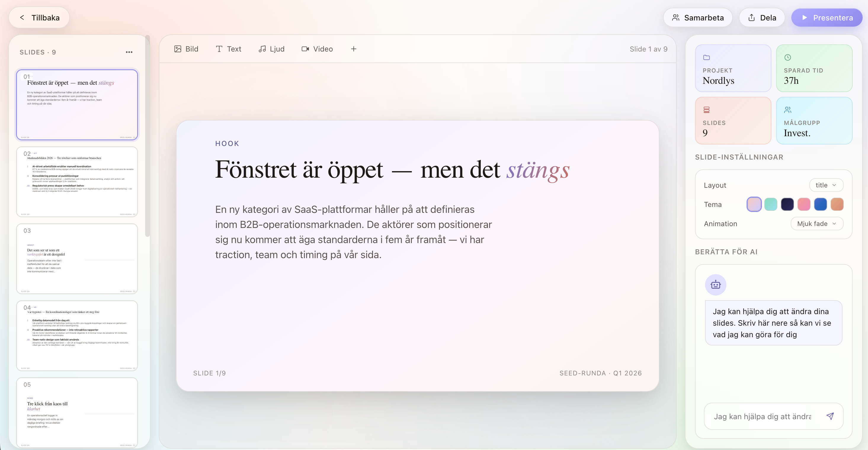
Task: Insert a Video element
Action: 317,49
